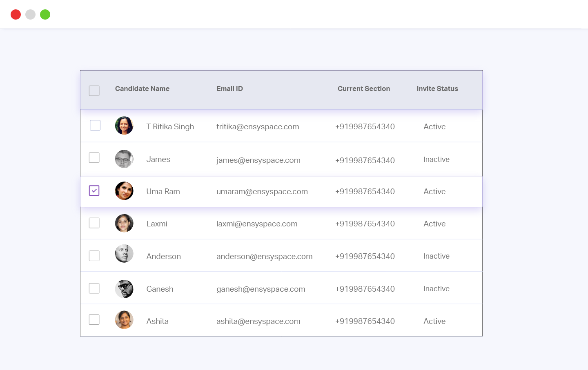Click ganesh@ensyspace.com email address

tap(261, 289)
